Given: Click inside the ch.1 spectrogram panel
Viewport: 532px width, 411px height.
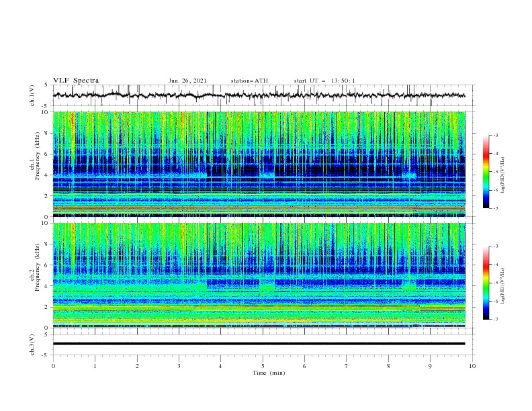Looking at the screenshot, I should point(259,164).
